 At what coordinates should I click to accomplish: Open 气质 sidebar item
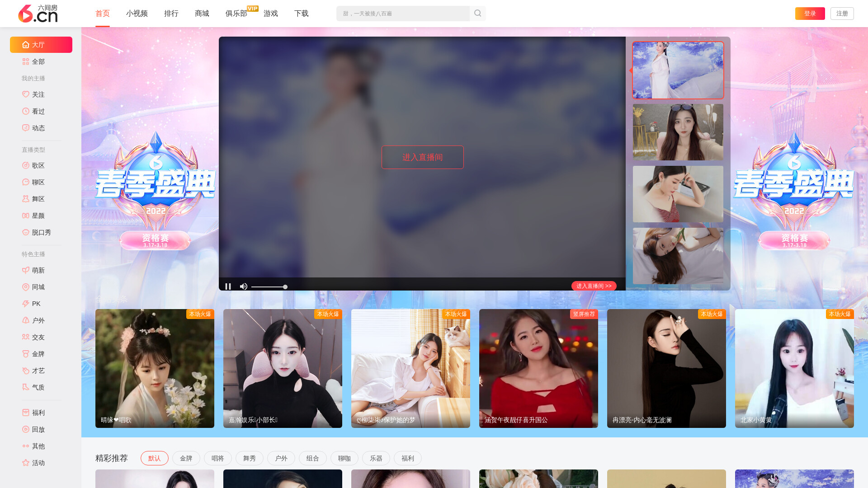41,387
